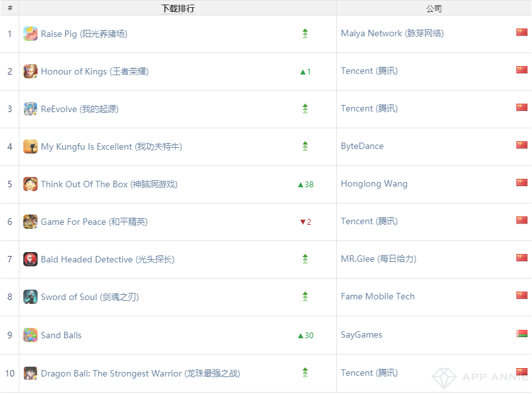Open the MR.Glee (每日给力) company link
This screenshot has width=532, height=394.
(378, 259)
